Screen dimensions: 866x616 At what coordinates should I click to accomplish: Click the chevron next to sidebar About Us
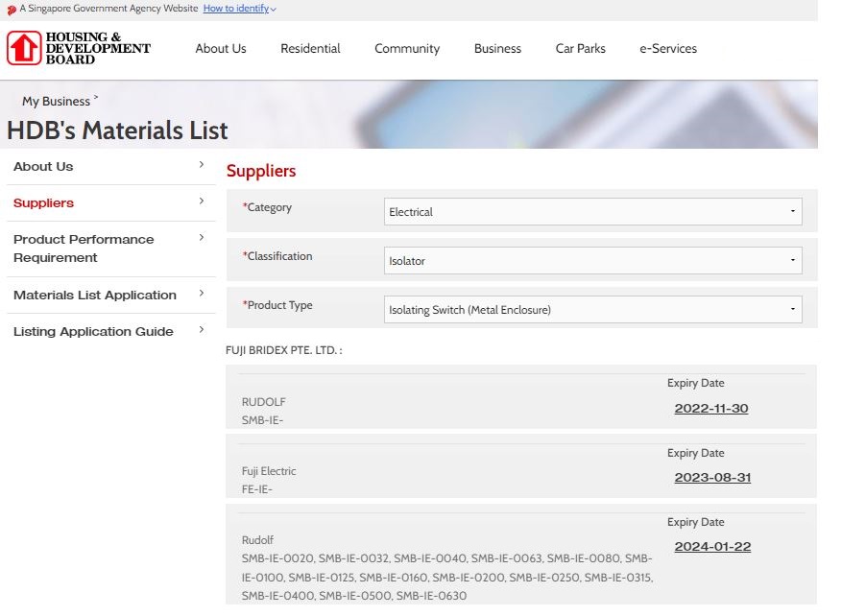pyautogui.click(x=202, y=164)
